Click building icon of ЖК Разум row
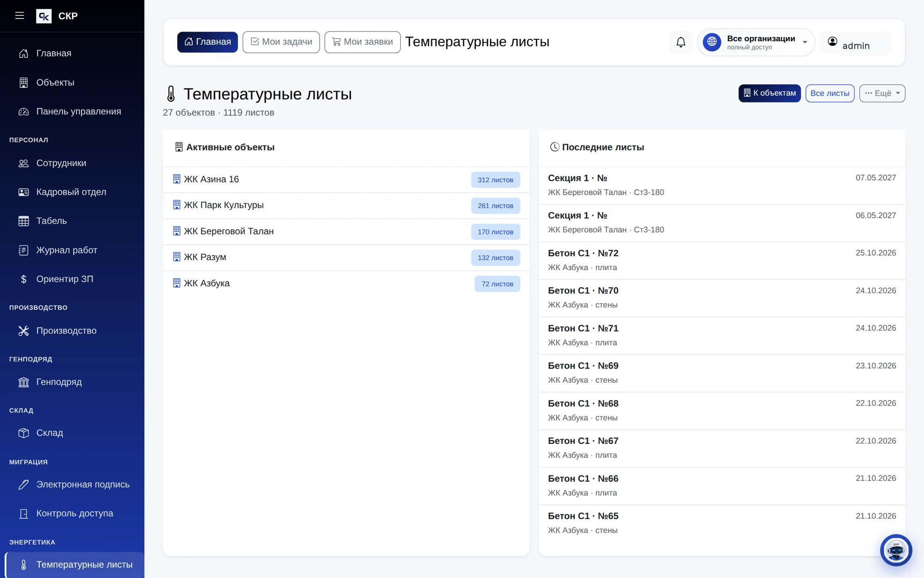Image resolution: width=924 pixels, height=578 pixels. pos(176,257)
